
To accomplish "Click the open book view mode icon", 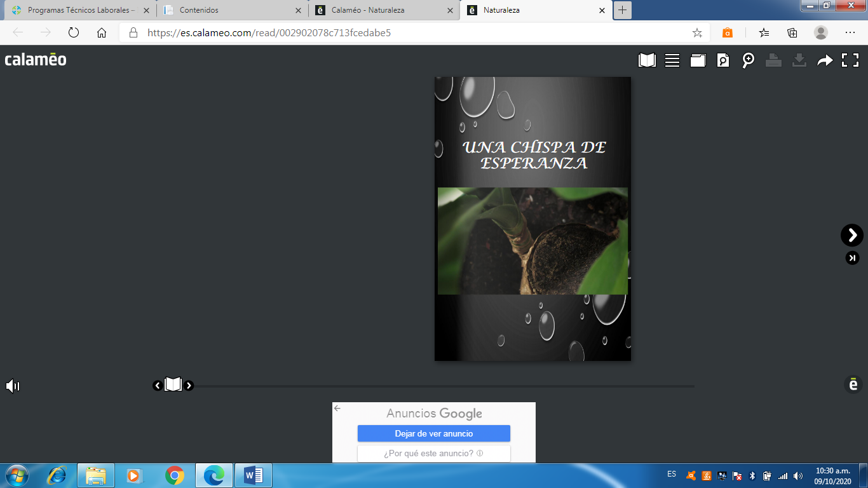I will click(x=647, y=60).
